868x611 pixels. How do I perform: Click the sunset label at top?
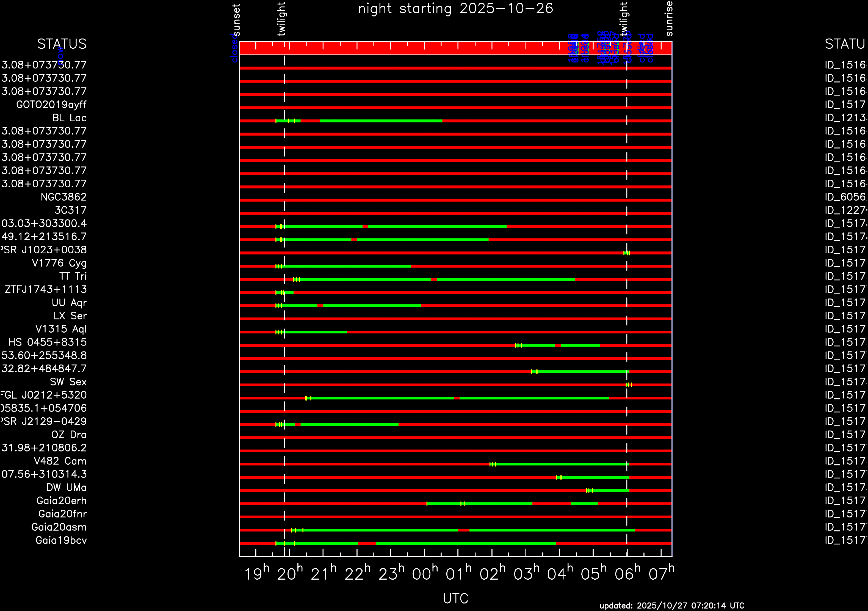pyautogui.click(x=236, y=20)
